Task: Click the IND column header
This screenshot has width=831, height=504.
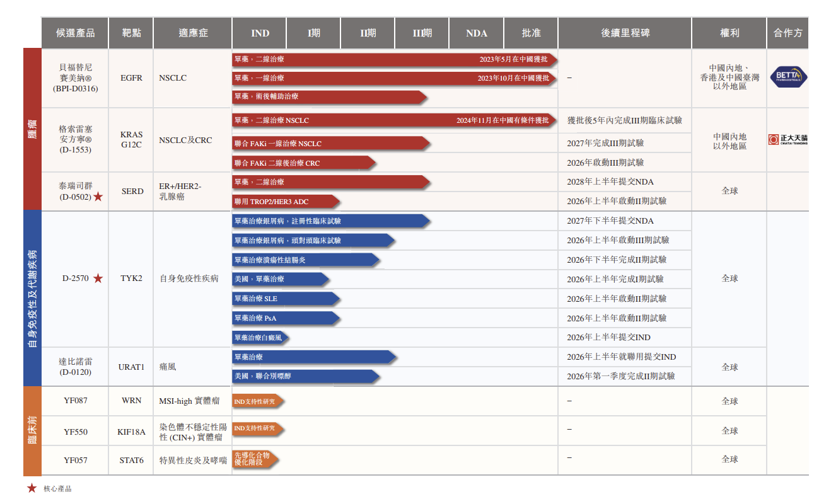Action: click(260, 33)
